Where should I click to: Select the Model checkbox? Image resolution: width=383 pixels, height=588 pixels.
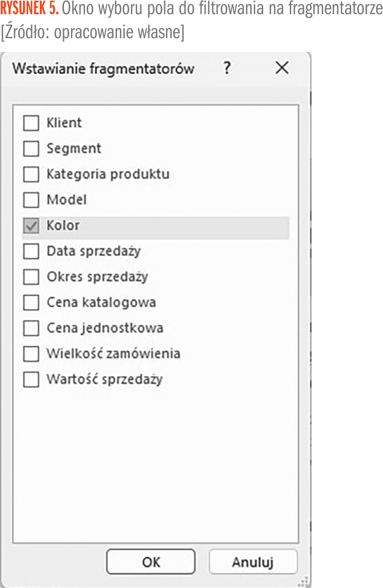tap(31, 200)
